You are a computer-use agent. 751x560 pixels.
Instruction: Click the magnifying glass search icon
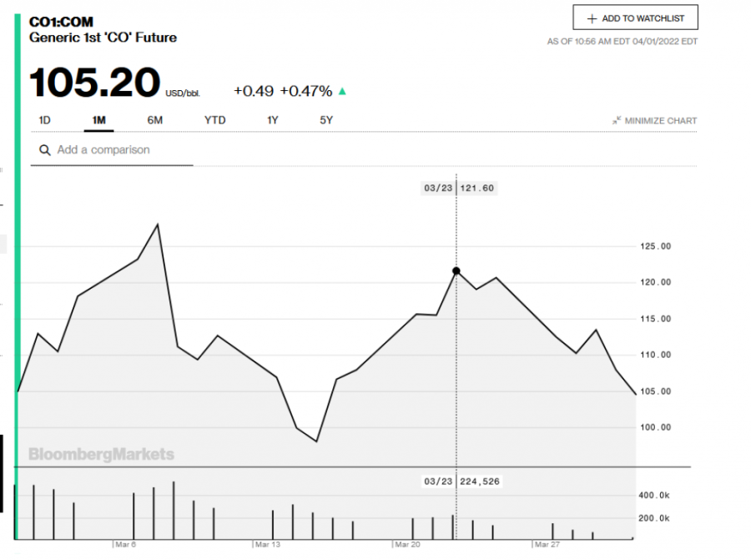[x=44, y=150]
